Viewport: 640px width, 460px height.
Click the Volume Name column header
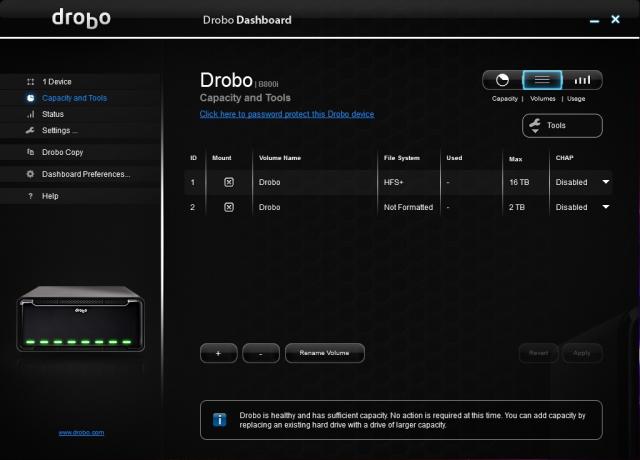click(280, 158)
